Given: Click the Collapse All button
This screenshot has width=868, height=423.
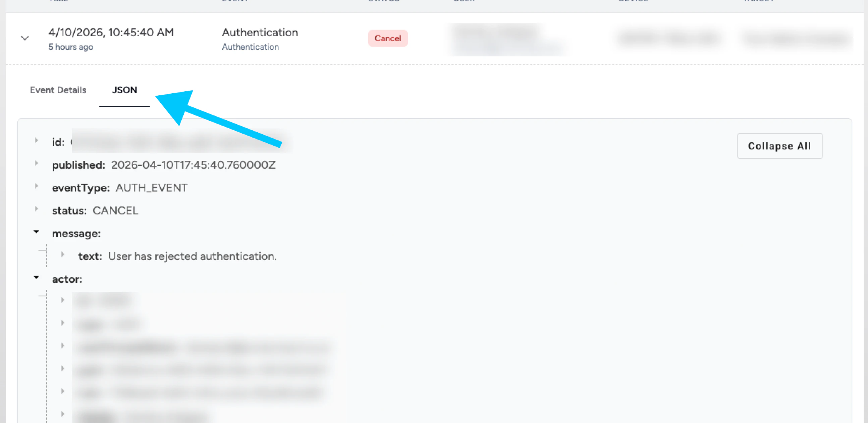Looking at the screenshot, I should coord(780,146).
